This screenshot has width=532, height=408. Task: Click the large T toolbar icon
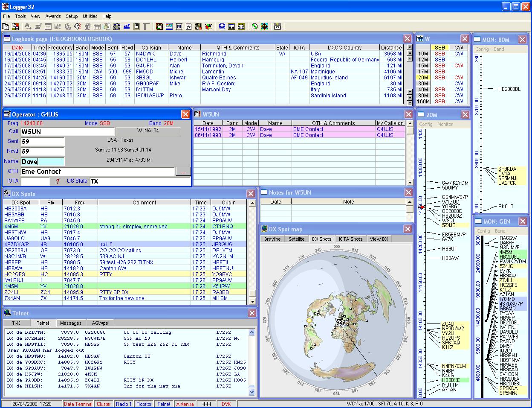pyautogui.click(x=146, y=26)
